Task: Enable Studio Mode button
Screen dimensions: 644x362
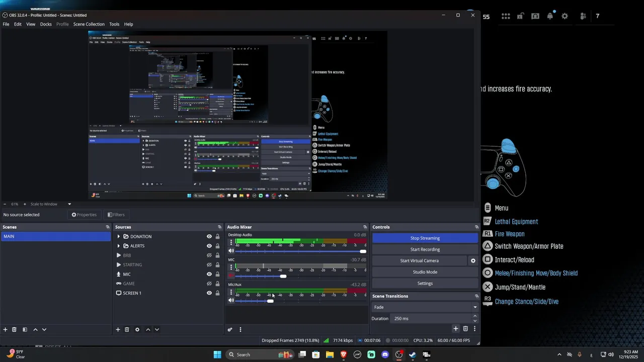Action: [x=425, y=272]
